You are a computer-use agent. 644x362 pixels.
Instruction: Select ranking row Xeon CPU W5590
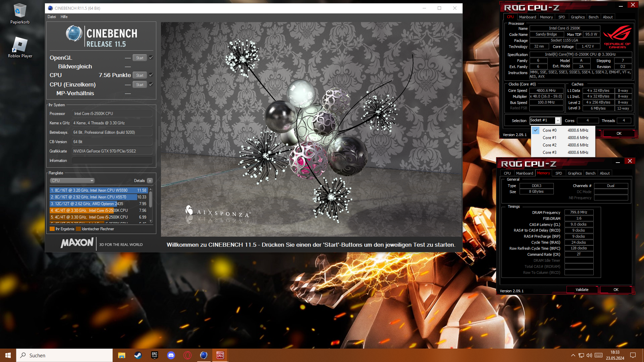(x=99, y=190)
